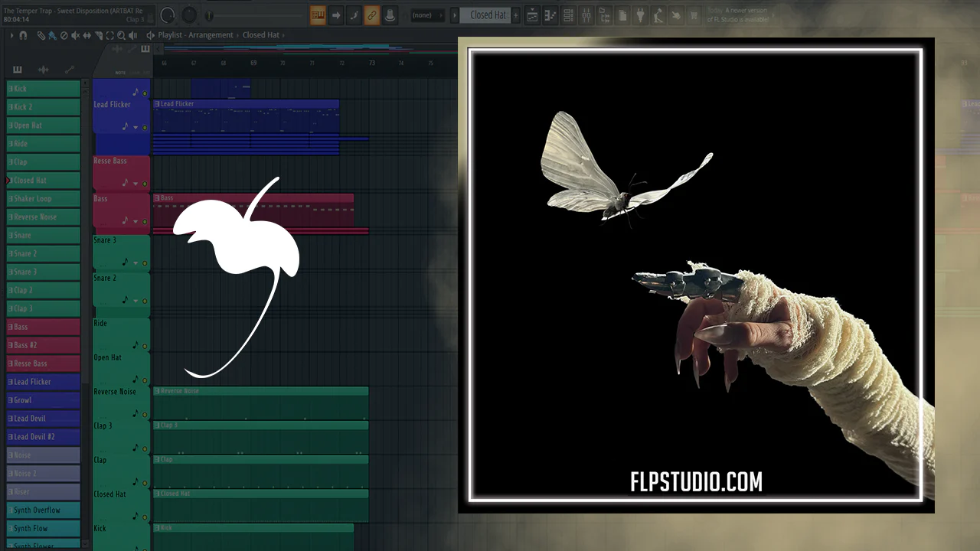Open the content library shopping cart

[x=695, y=15]
